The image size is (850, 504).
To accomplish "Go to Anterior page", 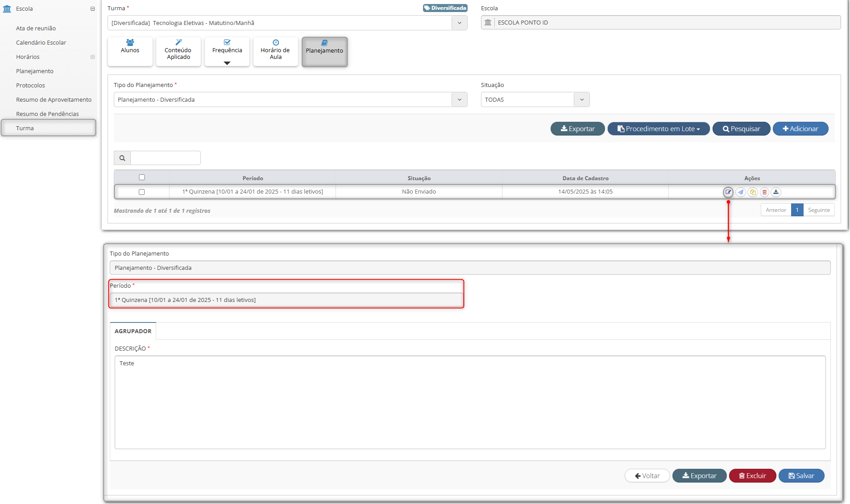I will 776,210.
